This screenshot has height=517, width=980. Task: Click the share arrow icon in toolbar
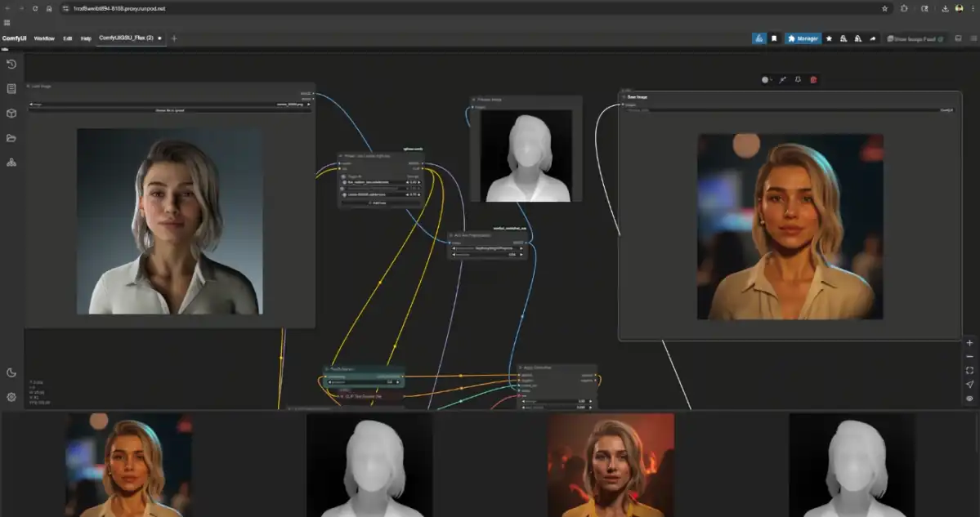(872, 38)
